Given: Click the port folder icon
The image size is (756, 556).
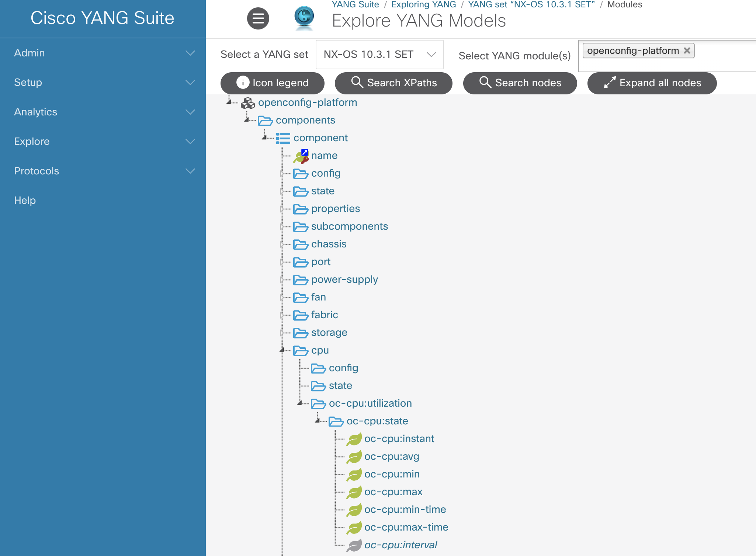Looking at the screenshot, I should coord(301,262).
